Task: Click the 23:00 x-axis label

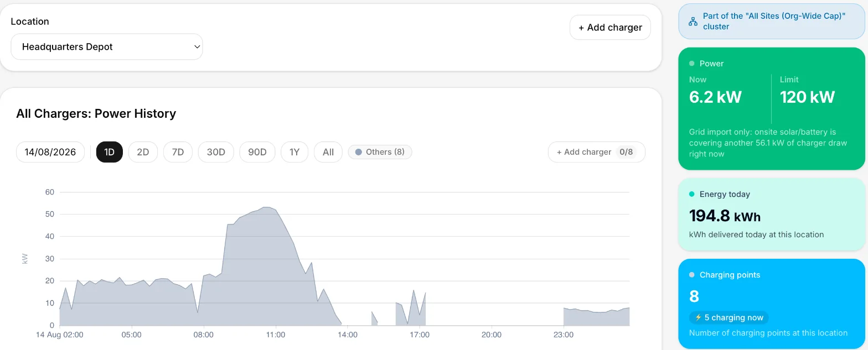Action: 564,335
